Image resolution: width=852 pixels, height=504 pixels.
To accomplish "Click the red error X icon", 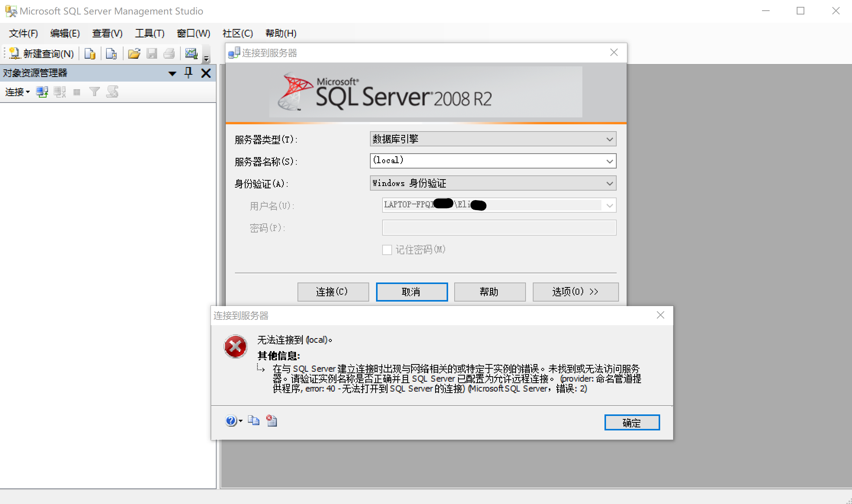I will (x=235, y=347).
